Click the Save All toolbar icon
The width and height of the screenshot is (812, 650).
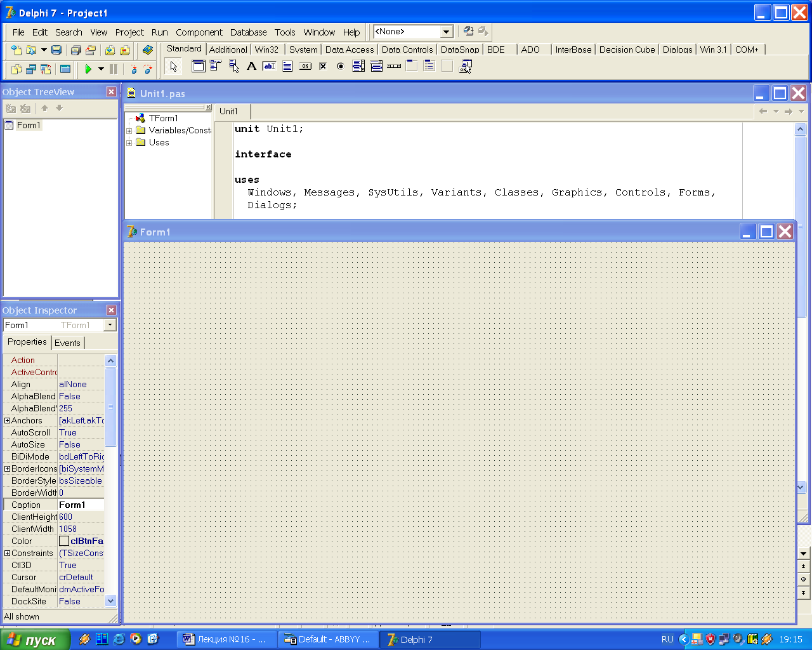[76, 50]
